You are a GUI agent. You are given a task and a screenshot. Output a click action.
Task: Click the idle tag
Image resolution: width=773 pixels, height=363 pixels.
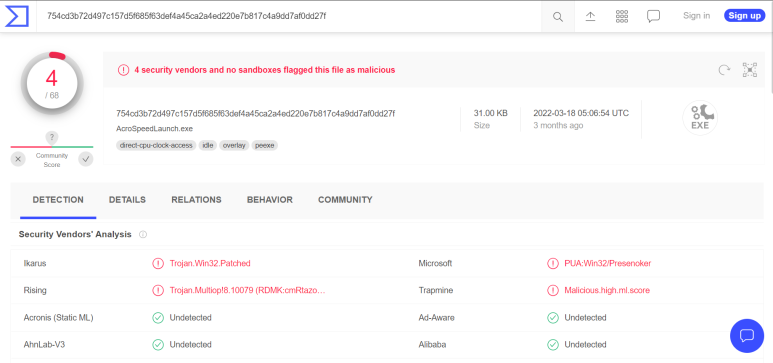[x=208, y=145]
